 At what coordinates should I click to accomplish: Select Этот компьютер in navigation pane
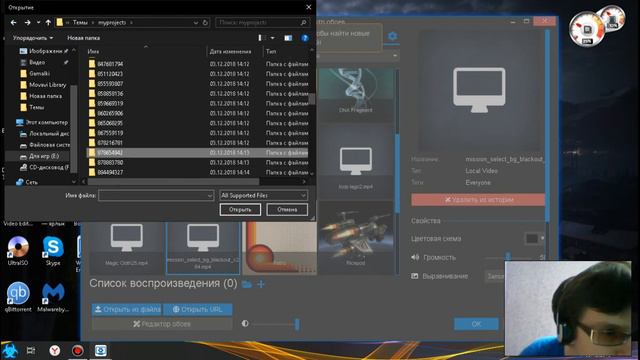point(47,122)
